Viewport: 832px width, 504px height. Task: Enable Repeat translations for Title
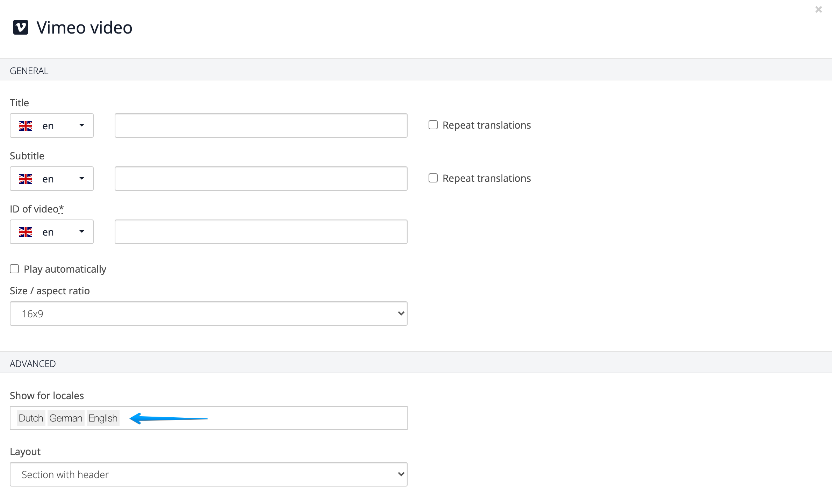click(x=433, y=125)
